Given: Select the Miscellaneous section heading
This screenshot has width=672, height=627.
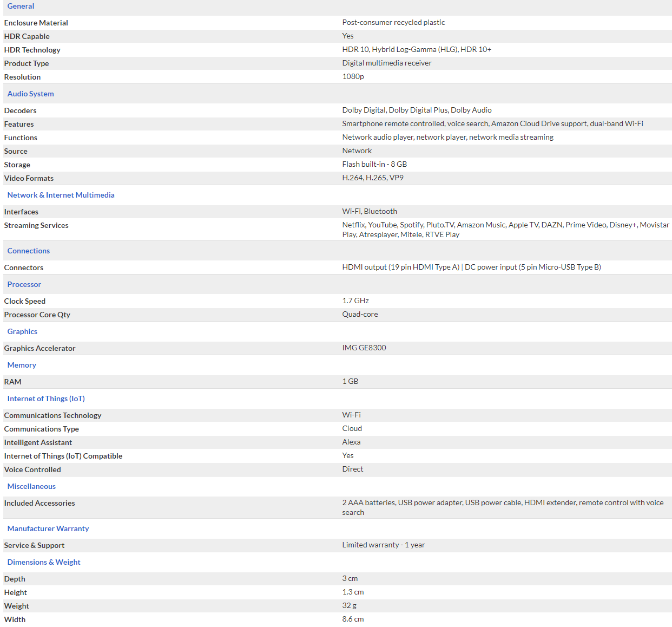Looking at the screenshot, I should point(31,486).
